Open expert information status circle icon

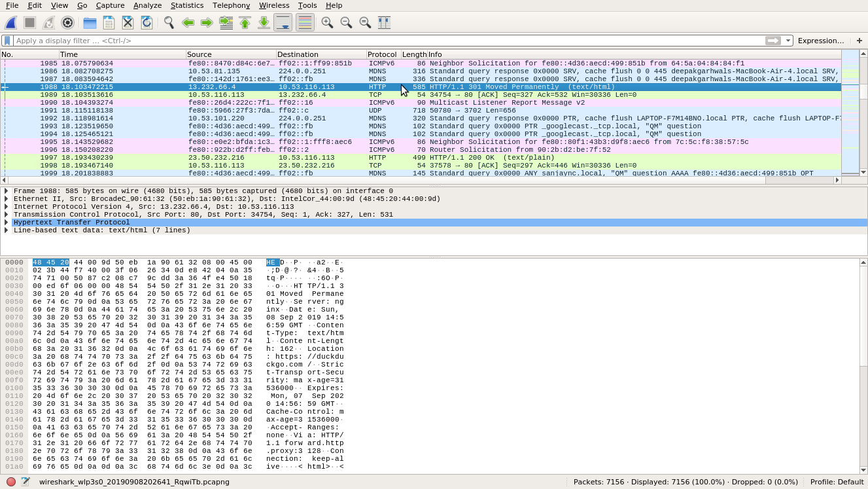(x=11, y=482)
